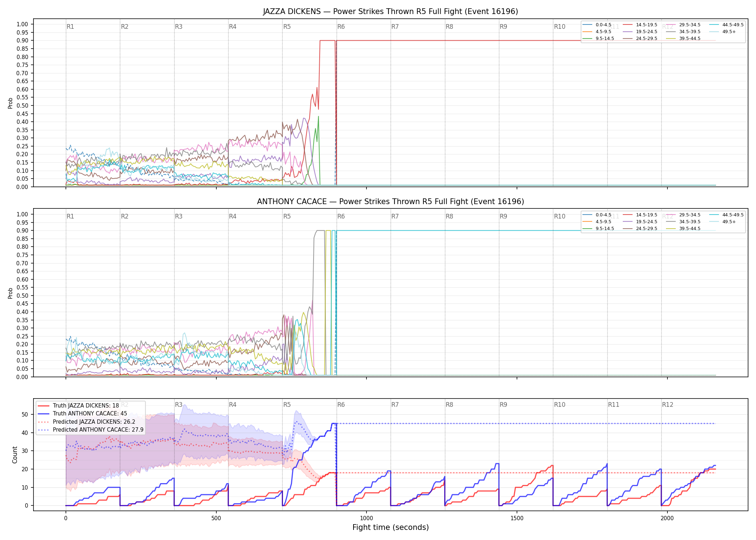The image size is (756, 540).
Task: Click the 1000 tick on the time axis
Action: [x=366, y=518]
